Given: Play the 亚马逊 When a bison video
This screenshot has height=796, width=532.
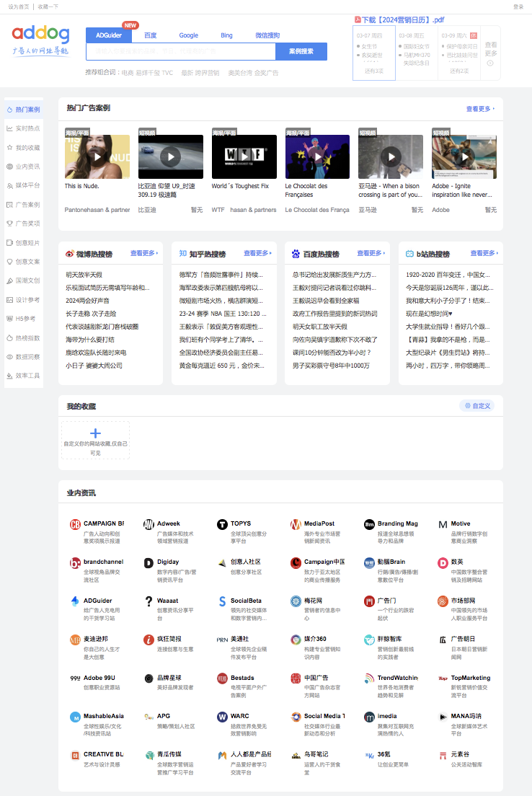Looking at the screenshot, I should click(391, 157).
